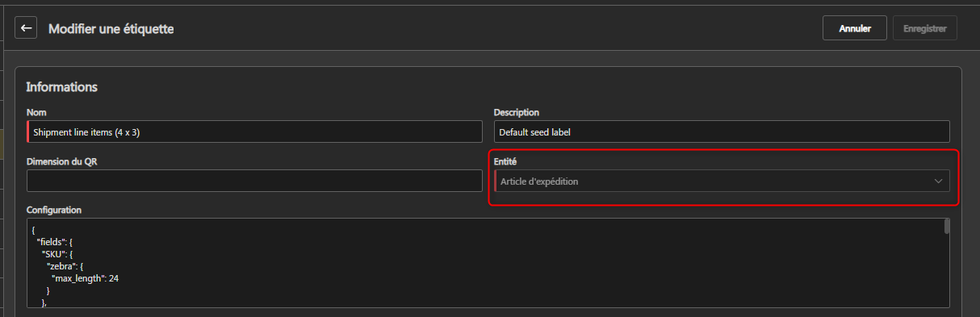Click the Dimension du QR label

[62, 161]
